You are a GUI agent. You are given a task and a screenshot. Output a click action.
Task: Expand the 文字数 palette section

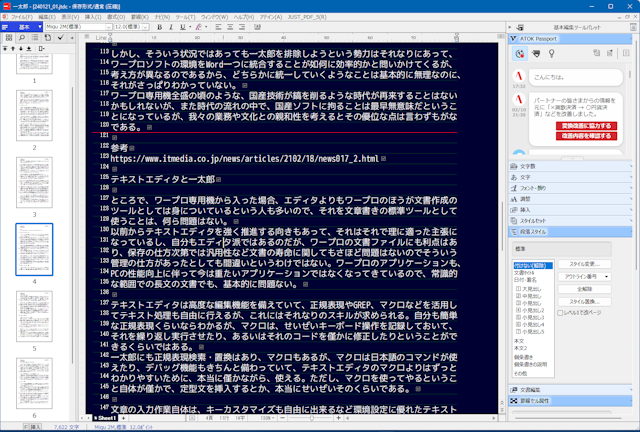(x=570, y=166)
